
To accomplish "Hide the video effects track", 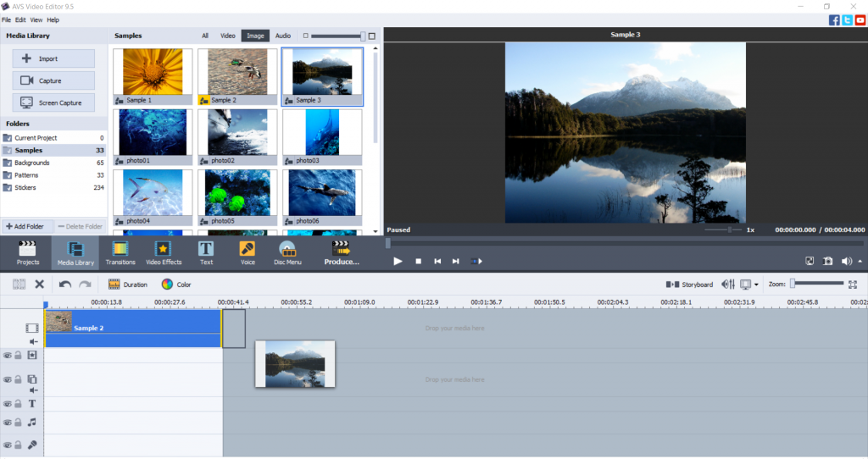I will (7, 356).
